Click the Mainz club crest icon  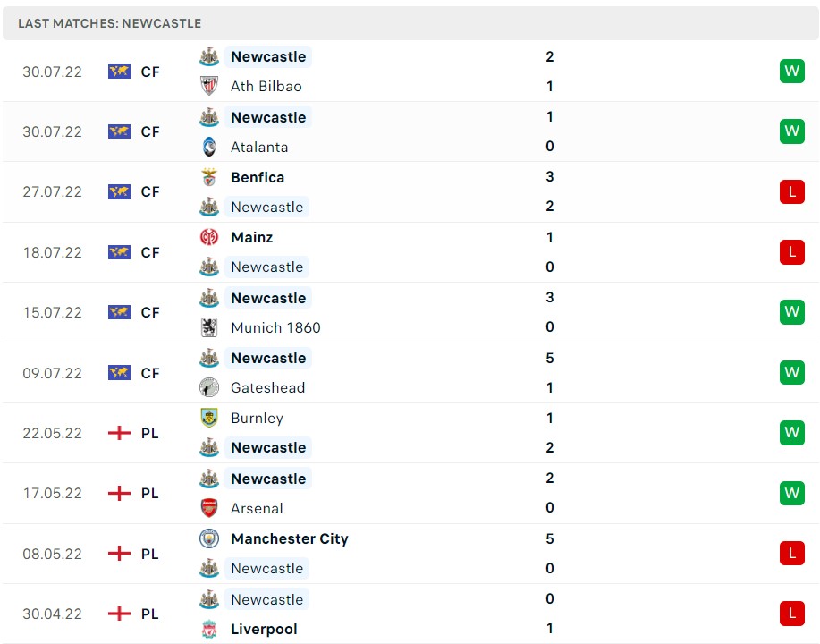[x=209, y=237]
